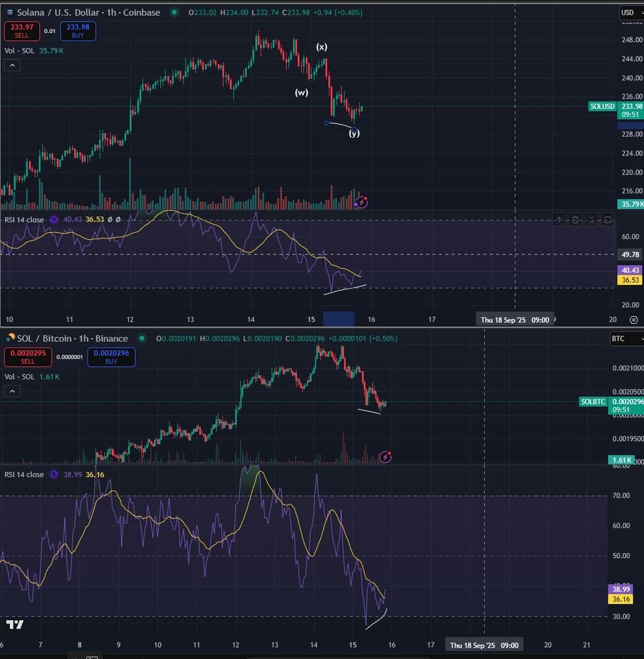Screen dimensions: 644x659
Task: Move the top RSI pane up with arrow icon
Action: [559, 219]
